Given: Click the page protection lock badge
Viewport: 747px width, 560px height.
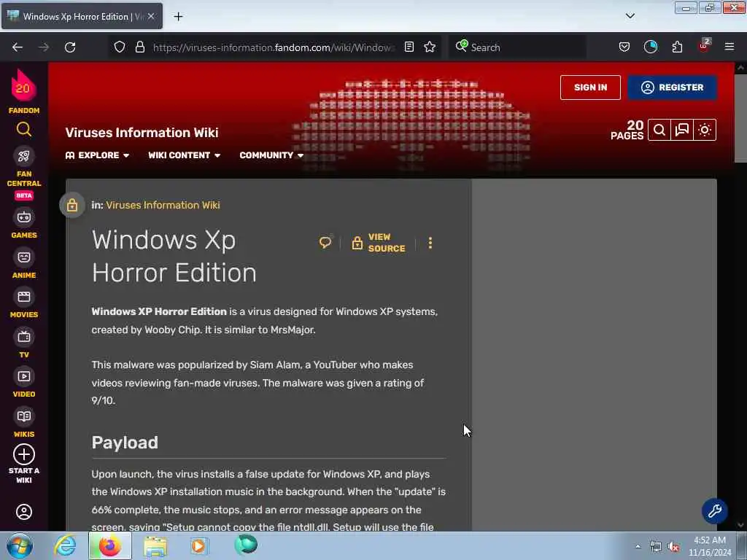Looking at the screenshot, I should pyautogui.click(x=72, y=205).
